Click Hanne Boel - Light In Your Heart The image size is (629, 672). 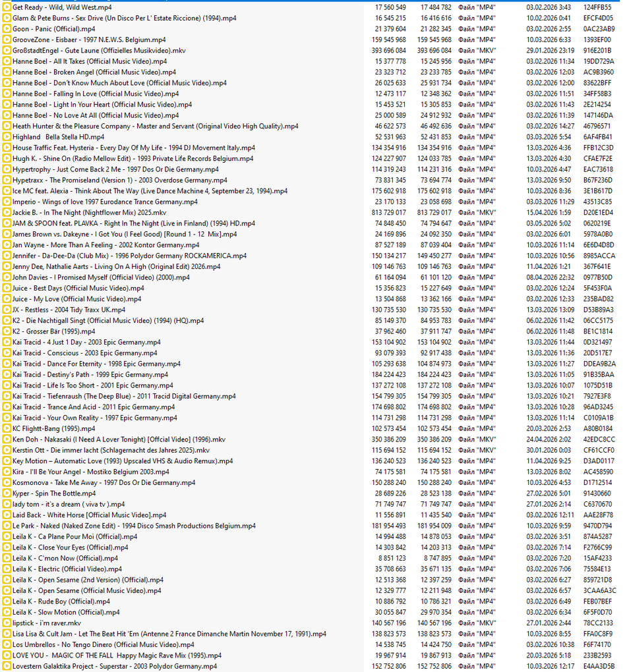click(102, 105)
